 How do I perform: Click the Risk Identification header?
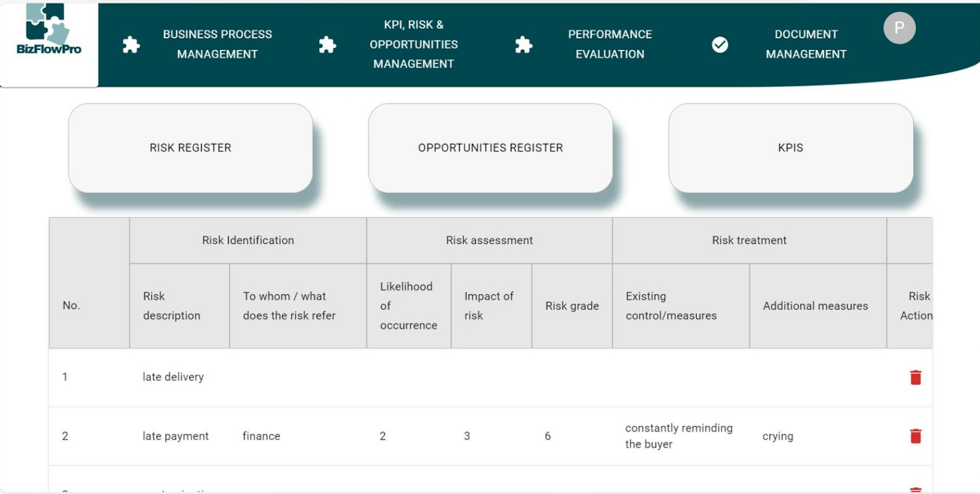[x=248, y=240]
